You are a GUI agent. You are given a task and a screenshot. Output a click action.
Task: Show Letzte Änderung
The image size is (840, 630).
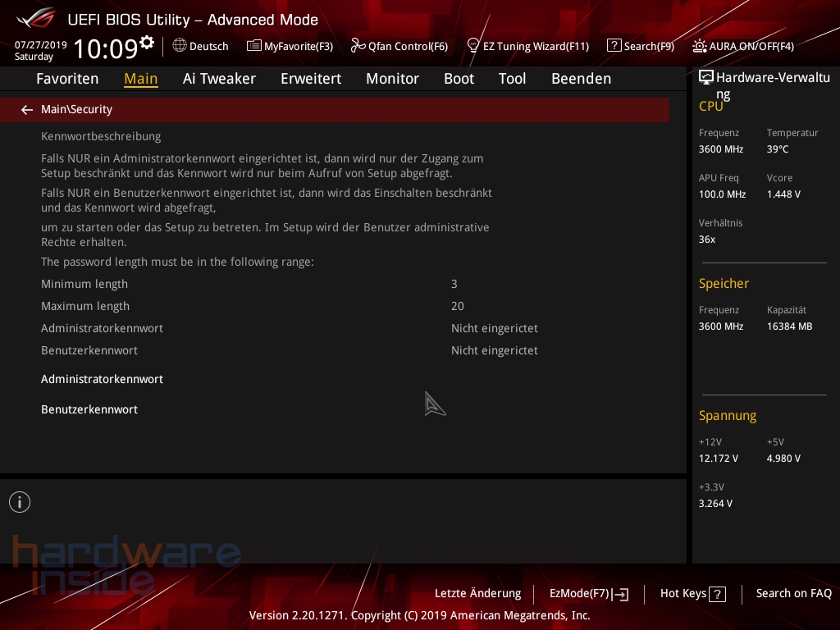[478, 594]
